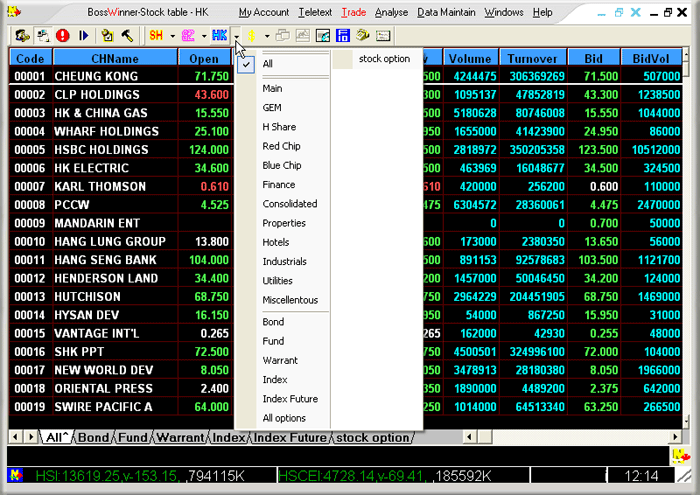This screenshot has height=495, width=700.
Task: Switch to the Bond tab
Action: coord(93,437)
